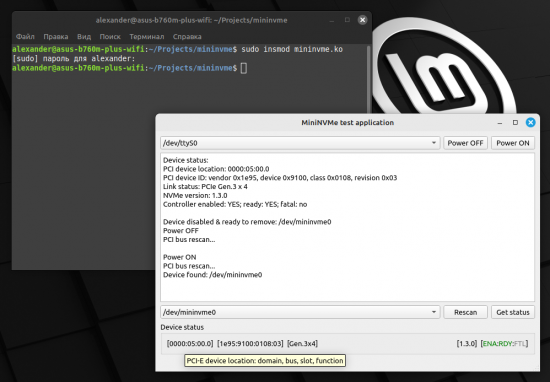Click the terminal vertical scrollbar
This screenshot has width=550, height=382.
368,79
